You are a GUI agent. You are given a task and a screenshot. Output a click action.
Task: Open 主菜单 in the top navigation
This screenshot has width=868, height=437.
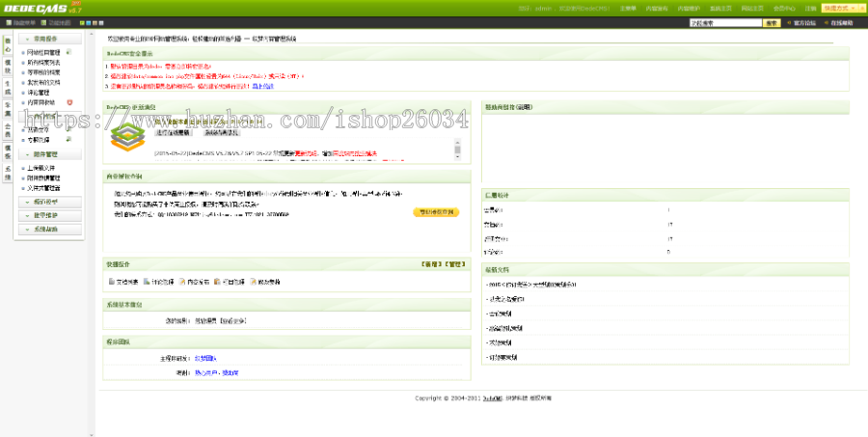pyautogui.click(x=628, y=9)
